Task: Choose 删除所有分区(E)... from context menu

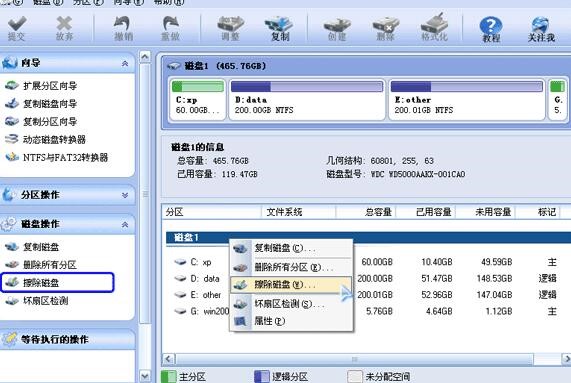Action: pyautogui.click(x=291, y=268)
